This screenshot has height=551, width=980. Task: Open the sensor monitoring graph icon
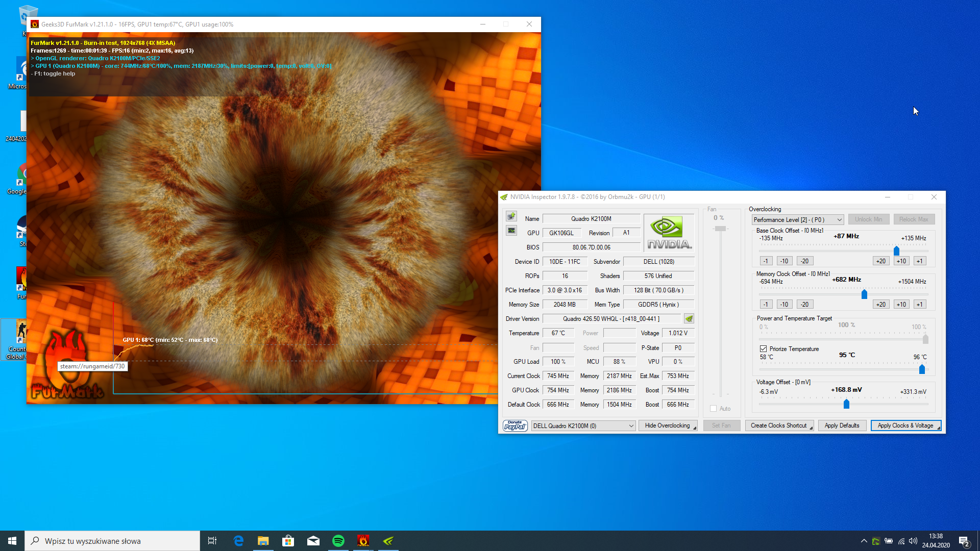click(511, 231)
